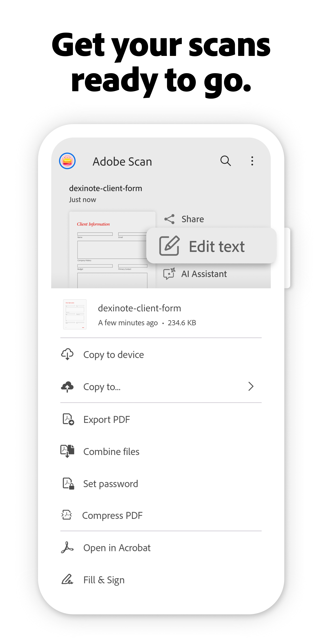The image size is (322, 644).
Task: Click the Set password lock icon
Action: [68, 483]
